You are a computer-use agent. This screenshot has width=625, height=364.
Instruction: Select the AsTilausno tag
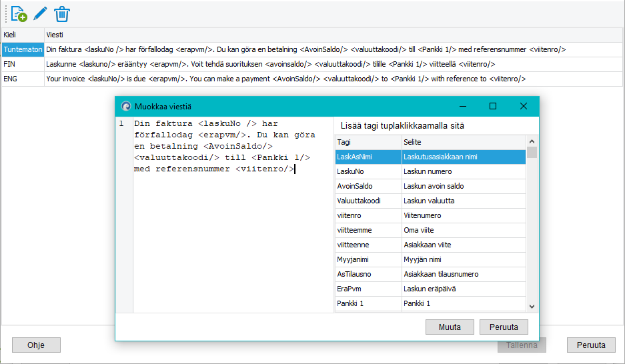368,274
